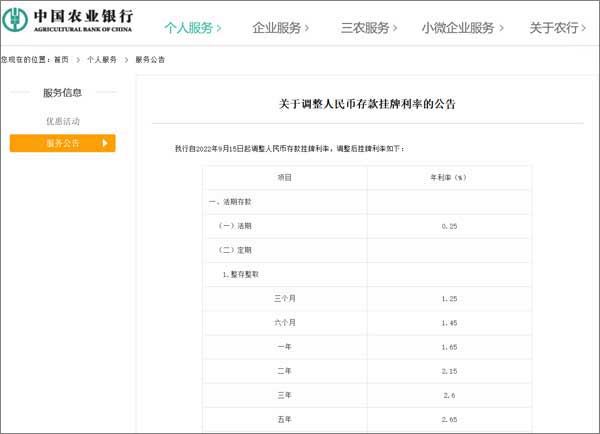Click the 五年 term cell
This screenshot has height=434, width=600.
pyautogui.click(x=285, y=419)
